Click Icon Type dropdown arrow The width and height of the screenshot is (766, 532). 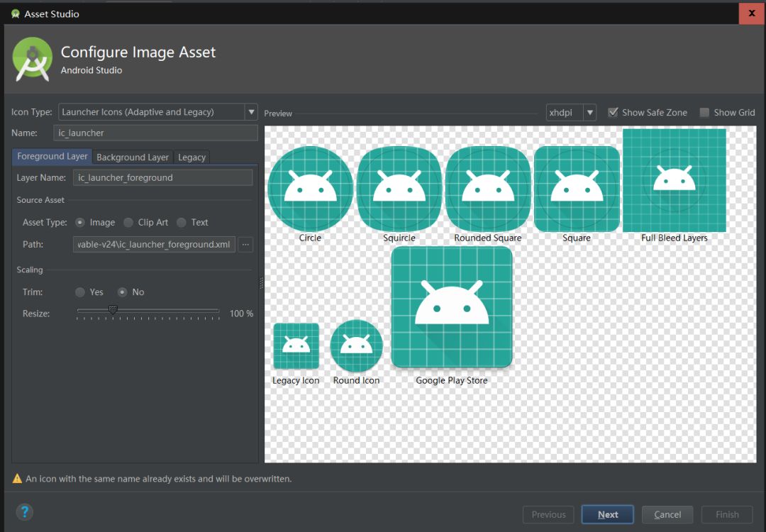tap(251, 112)
